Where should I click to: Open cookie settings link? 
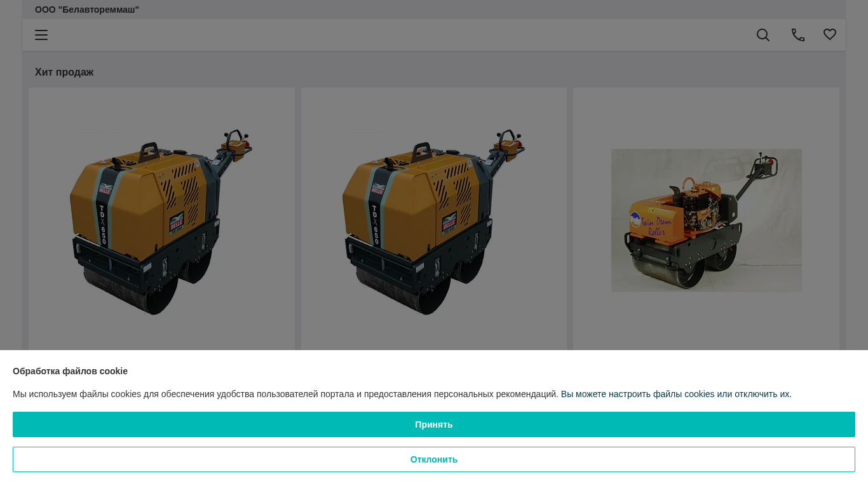676,394
